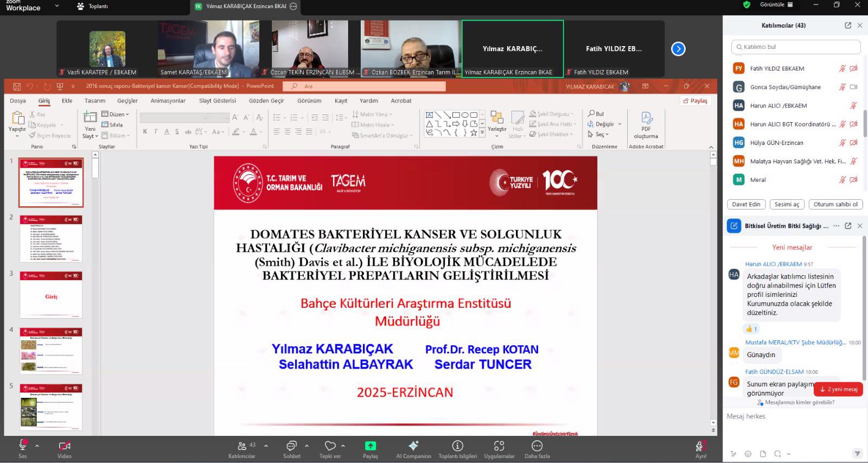Open Tepki ver reactions
This screenshot has width=868, height=463.
pos(330,446)
